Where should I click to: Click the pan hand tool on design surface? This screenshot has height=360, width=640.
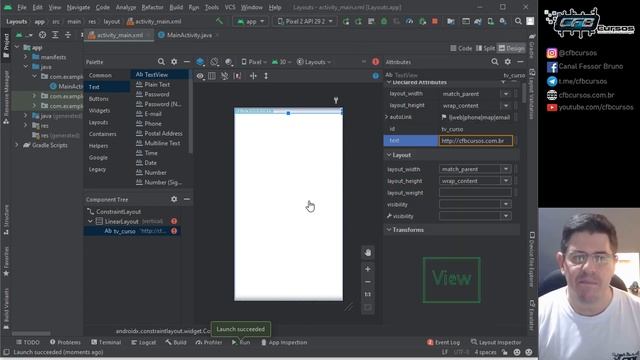368,253
